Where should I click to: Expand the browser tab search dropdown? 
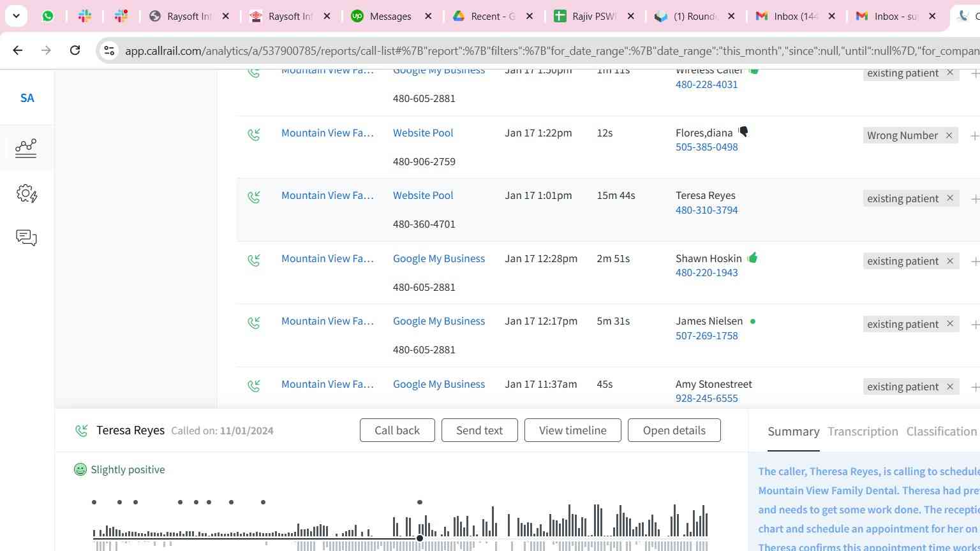pyautogui.click(x=16, y=16)
